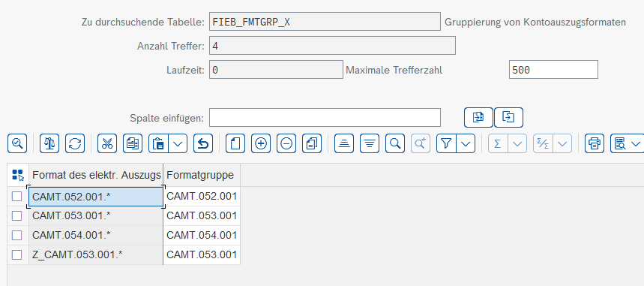Screen dimensions: 644x286
Task: Click the Check entries scales icon
Action: 49,143
